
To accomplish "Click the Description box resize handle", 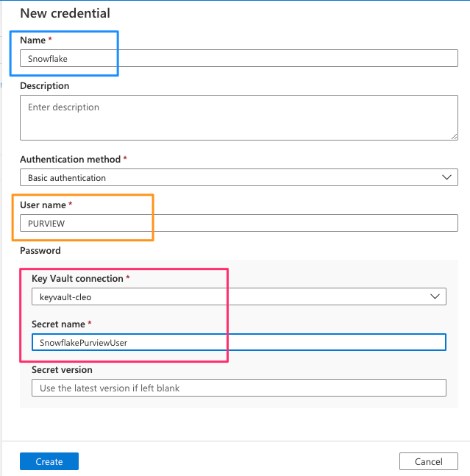I will 454,135.
